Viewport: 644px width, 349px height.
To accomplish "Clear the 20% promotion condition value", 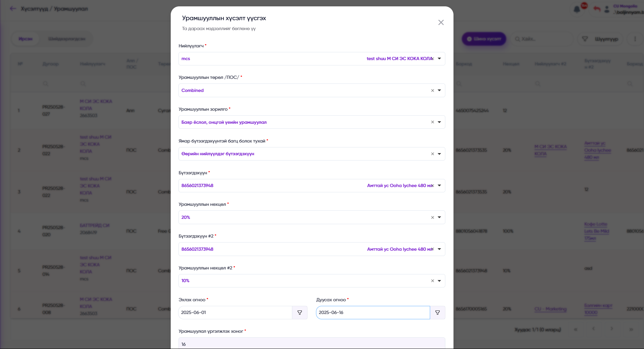I will [432, 217].
